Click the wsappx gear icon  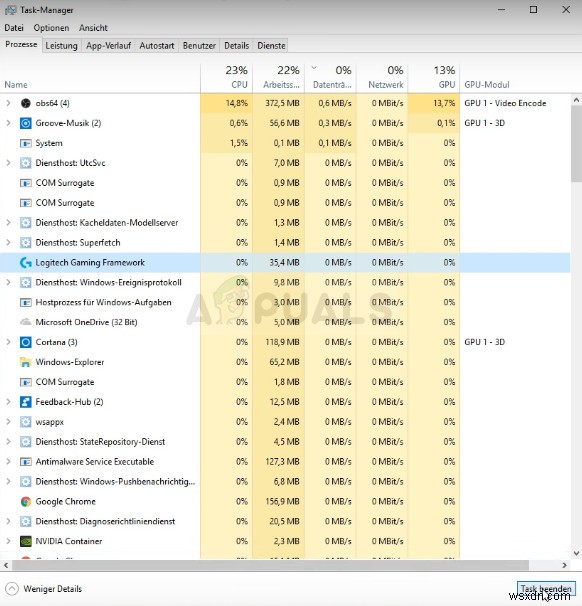coord(26,422)
